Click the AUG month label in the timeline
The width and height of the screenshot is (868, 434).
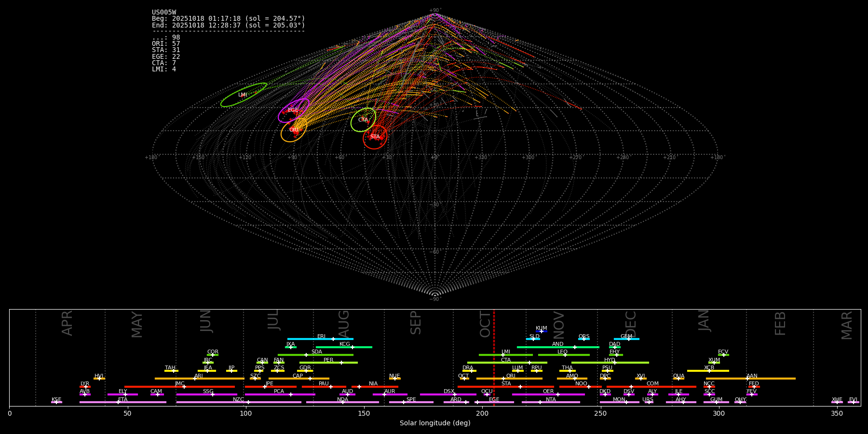pyautogui.click(x=343, y=324)
